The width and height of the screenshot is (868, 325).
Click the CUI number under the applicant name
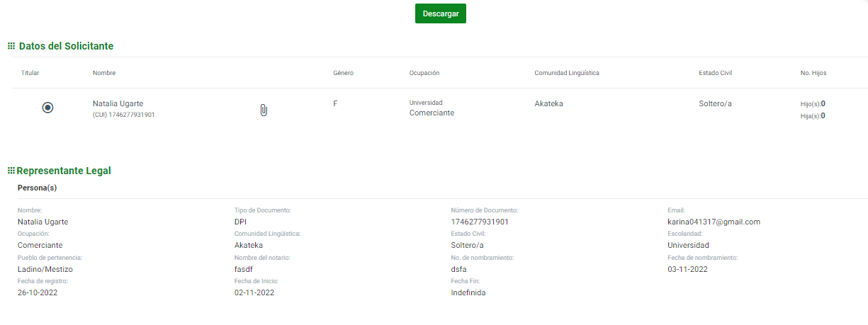(124, 115)
